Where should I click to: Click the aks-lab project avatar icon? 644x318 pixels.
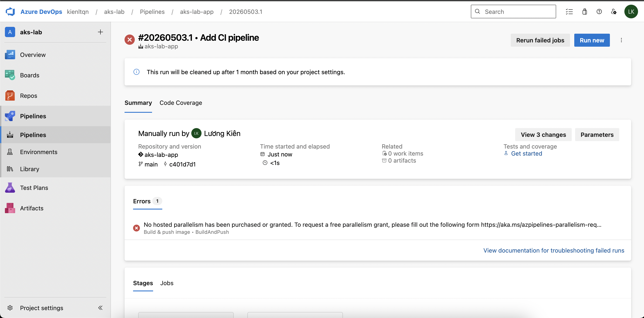(10, 32)
